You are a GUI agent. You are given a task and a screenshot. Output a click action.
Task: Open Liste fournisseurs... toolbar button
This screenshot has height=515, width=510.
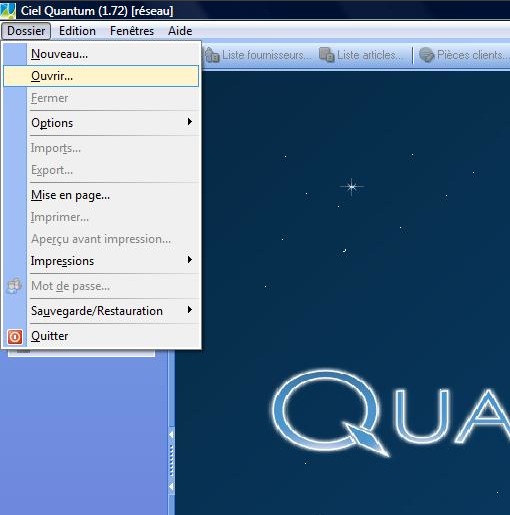click(x=257, y=55)
